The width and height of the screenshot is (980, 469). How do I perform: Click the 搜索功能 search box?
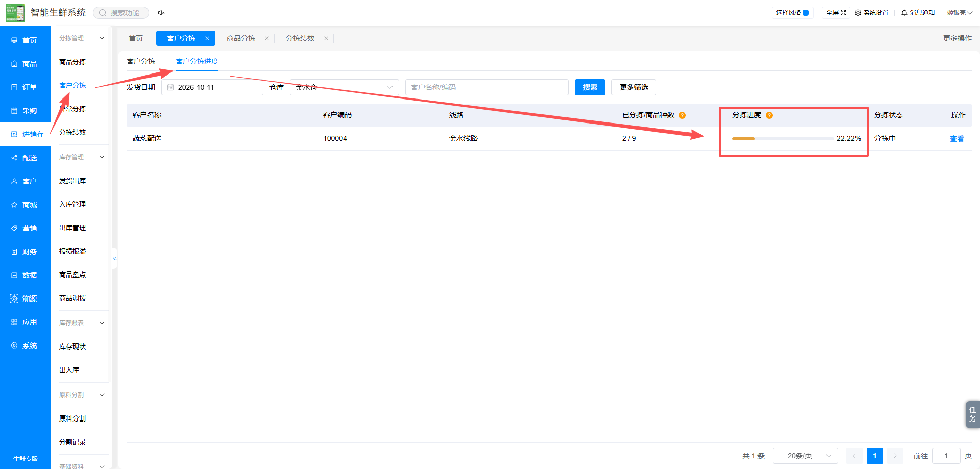pyautogui.click(x=121, y=13)
